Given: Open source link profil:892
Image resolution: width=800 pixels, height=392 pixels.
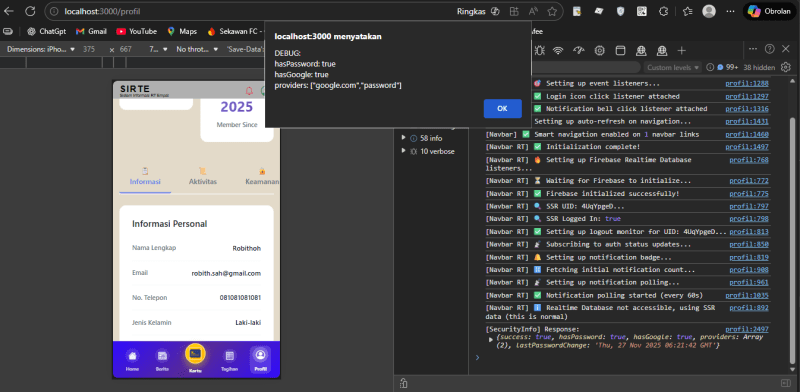Looking at the screenshot, I should pos(749,308).
